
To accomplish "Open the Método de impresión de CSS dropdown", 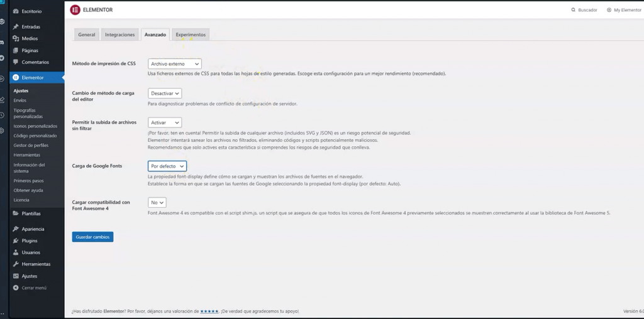I will pos(175,64).
